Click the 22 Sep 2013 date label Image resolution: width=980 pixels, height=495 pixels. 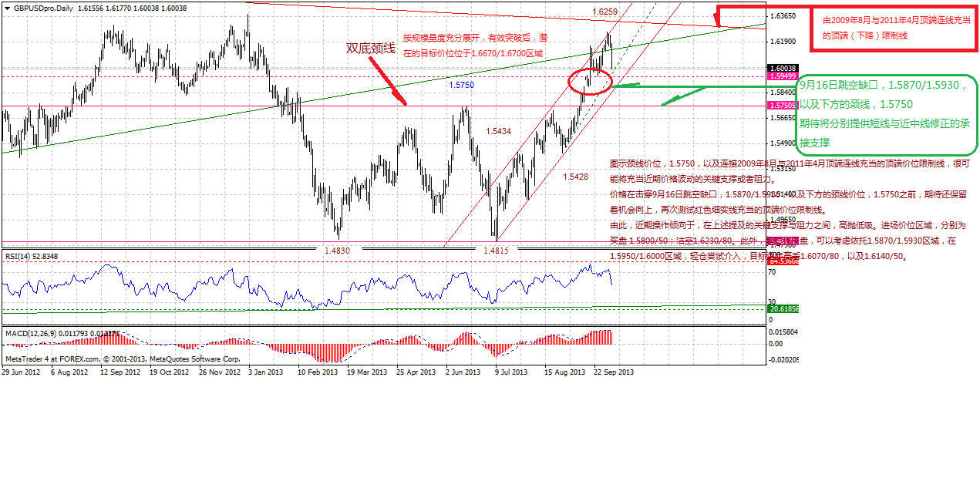[615, 372]
